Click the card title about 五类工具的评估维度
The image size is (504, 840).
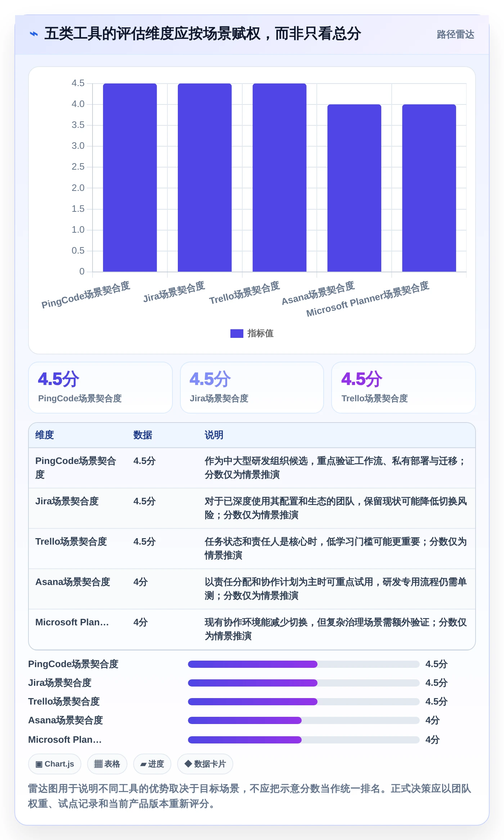(203, 34)
